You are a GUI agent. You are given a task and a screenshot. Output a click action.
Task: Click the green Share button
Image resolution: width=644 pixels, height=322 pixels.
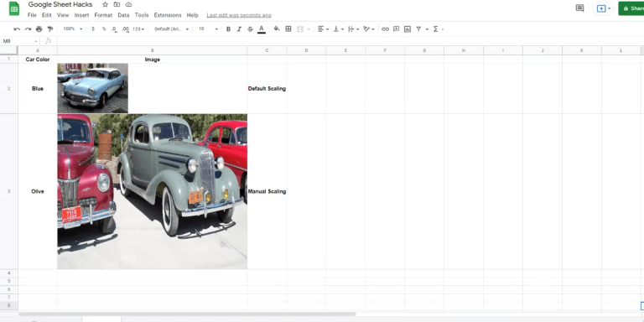(631, 8)
